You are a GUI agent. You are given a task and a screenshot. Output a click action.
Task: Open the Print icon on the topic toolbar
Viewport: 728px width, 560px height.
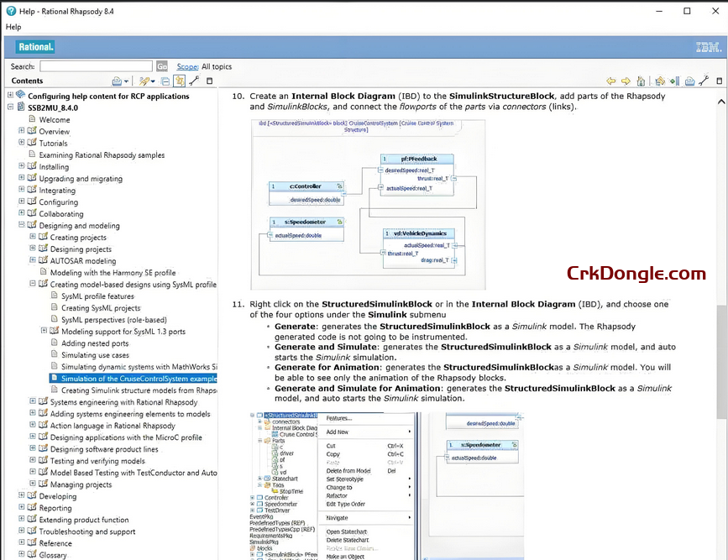(x=690, y=81)
